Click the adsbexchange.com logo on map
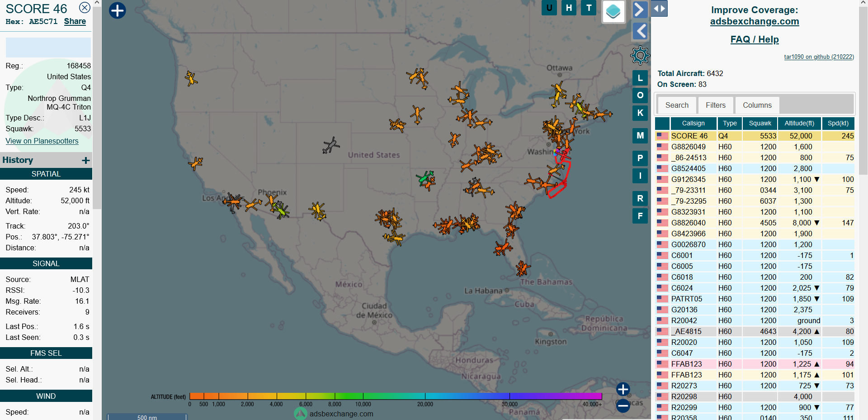The image size is (868, 420). [x=301, y=413]
